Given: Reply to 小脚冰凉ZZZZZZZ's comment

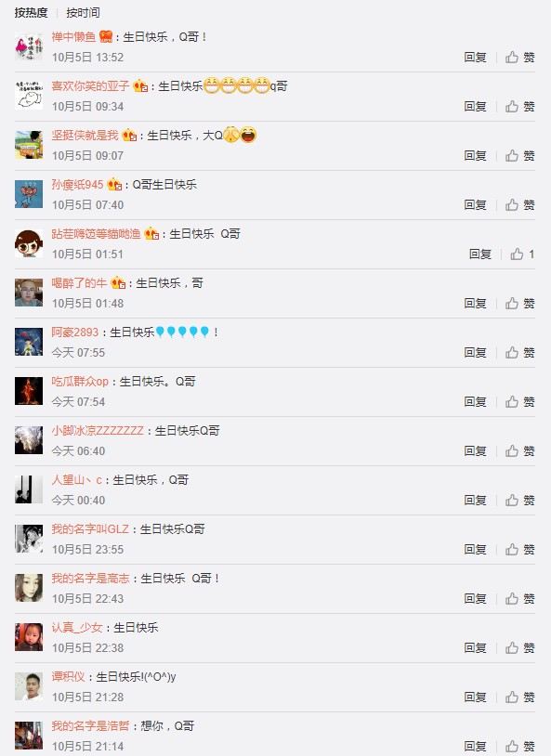Looking at the screenshot, I should 475,450.
